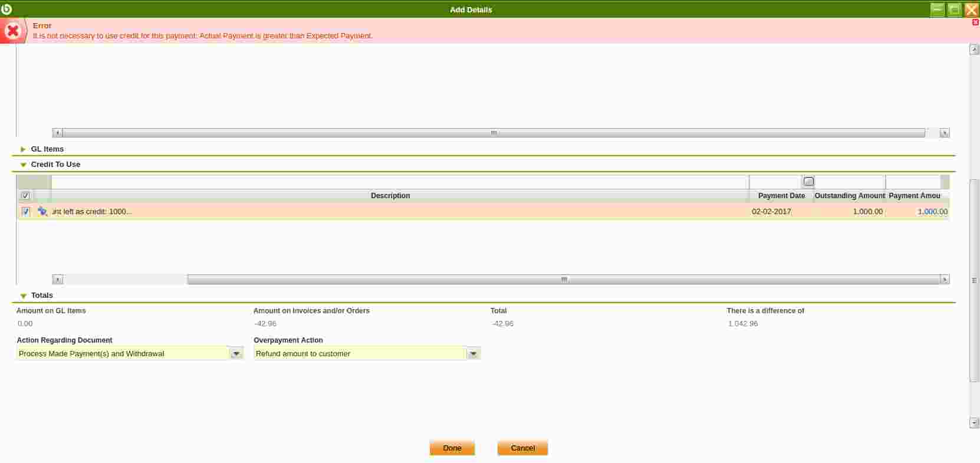The height and width of the screenshot is (463, 980).
Task: Click the Payment Date filter field
Action: point(776,182)
